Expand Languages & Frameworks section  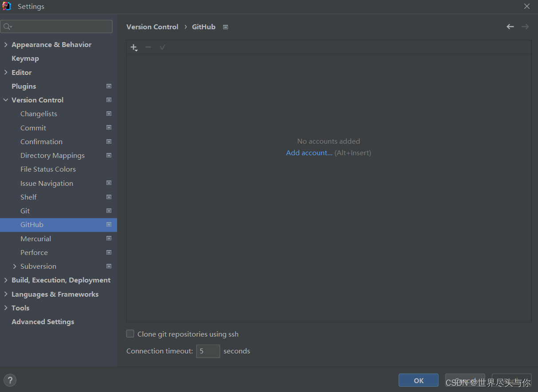click(6, 294)
